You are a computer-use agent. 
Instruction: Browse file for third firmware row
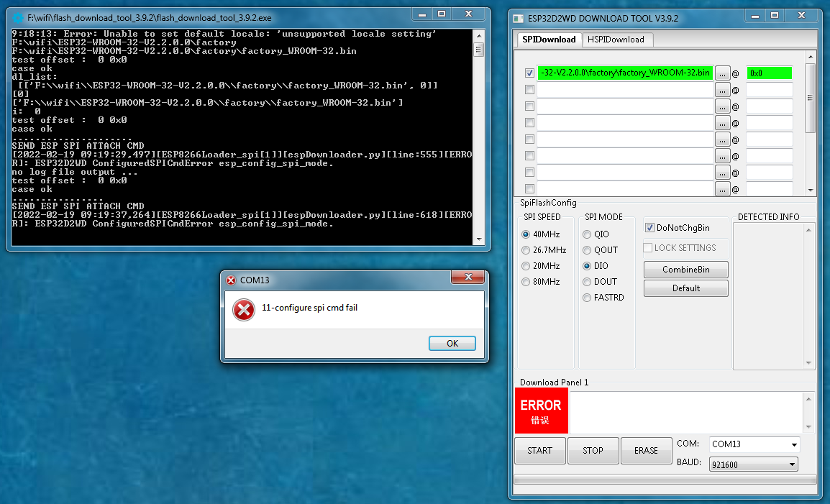[x=722, y=106]
